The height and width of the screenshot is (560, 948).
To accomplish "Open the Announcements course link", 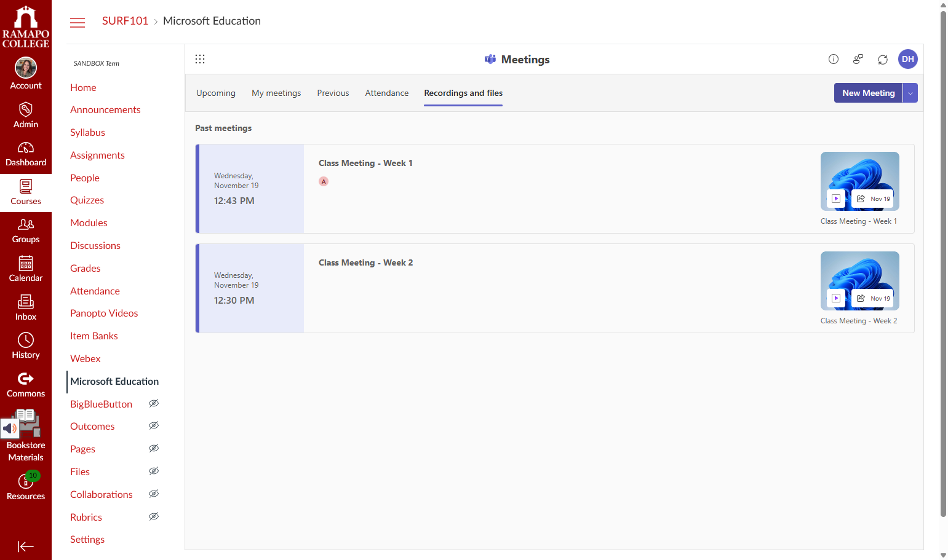I will click(105, 109).
